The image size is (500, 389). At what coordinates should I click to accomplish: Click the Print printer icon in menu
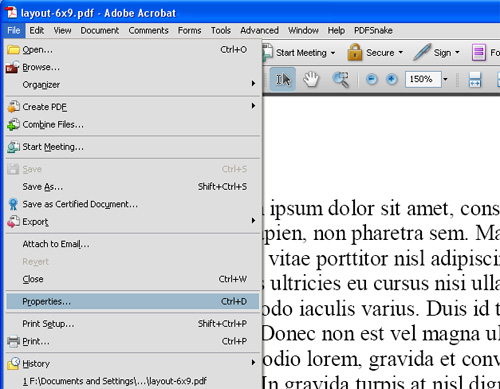[13, 341]
